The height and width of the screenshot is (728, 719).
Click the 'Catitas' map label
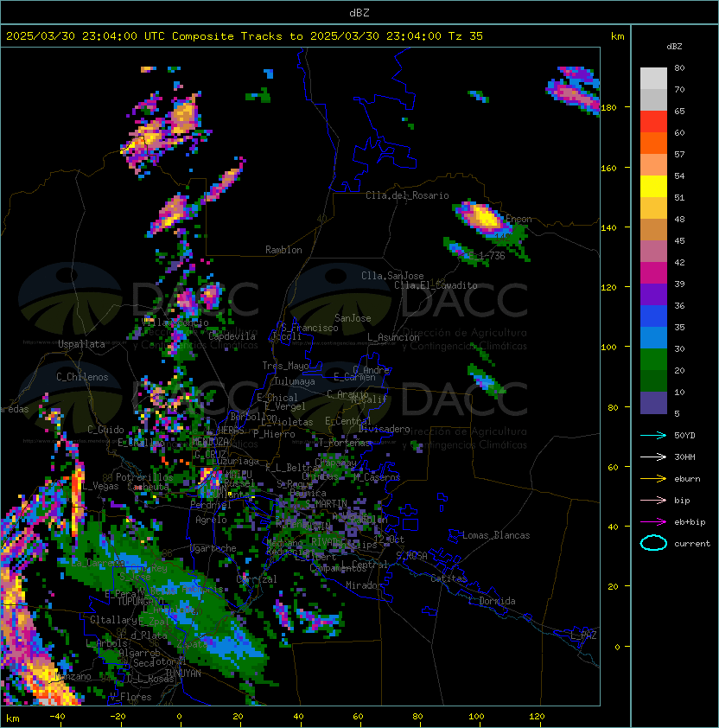[449, 578]
